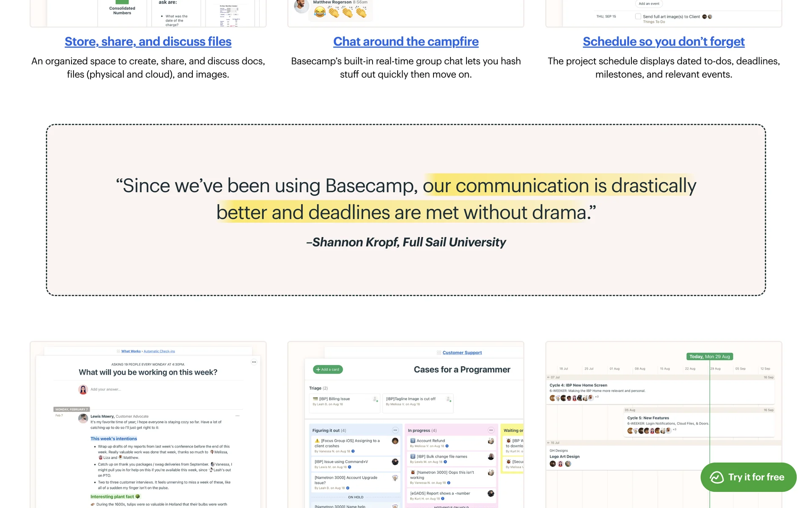This screenshot has width=812, height=508.
Task: Open Store, share, and discuss files link
Action: coord(148,41)
